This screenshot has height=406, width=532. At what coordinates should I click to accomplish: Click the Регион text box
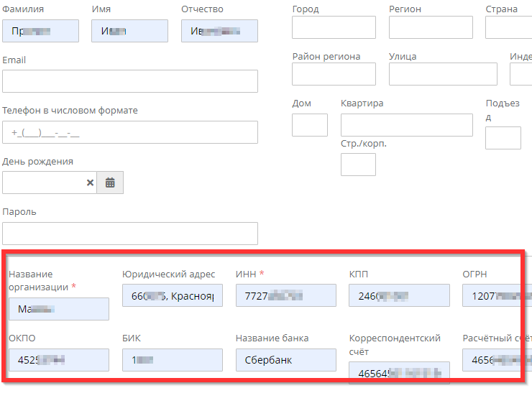[x=431, y=27]
